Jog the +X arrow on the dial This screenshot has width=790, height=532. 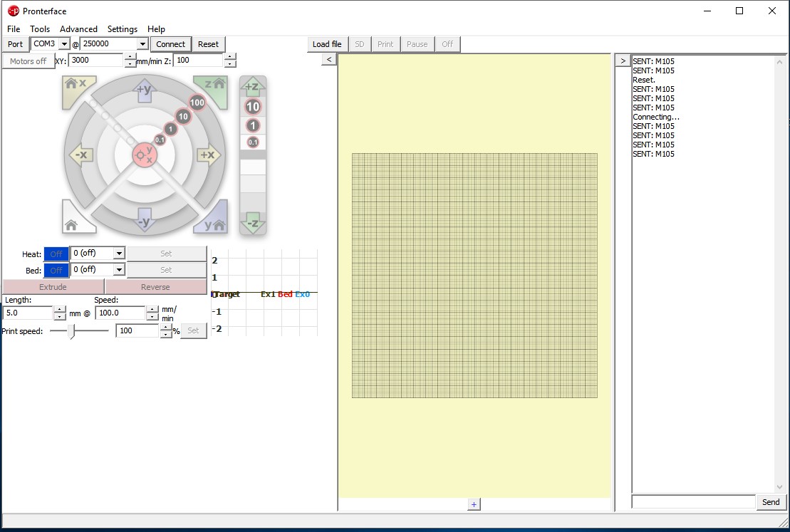click(x=207, y=155)
